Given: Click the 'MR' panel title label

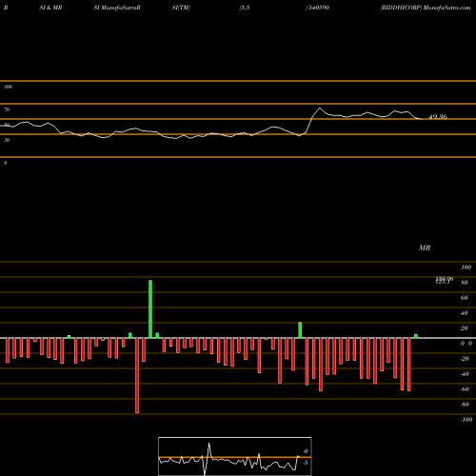Looking at the screenshot, I should point(425,248).
